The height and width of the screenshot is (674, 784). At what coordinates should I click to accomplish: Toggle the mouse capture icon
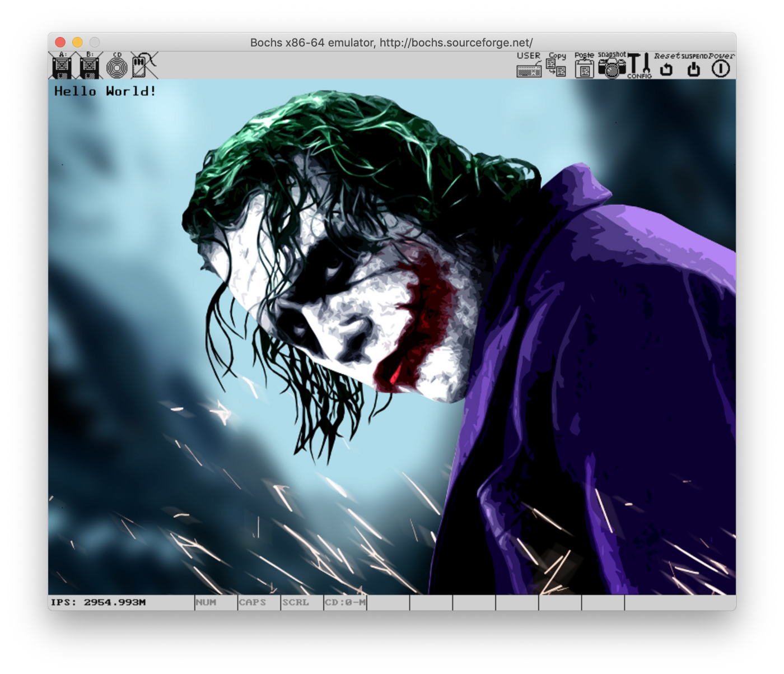coord(144,66)
